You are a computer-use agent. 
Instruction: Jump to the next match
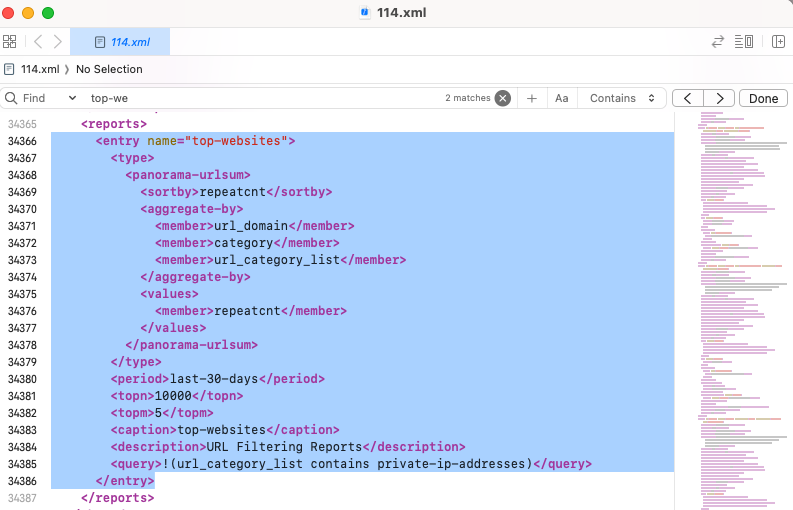tap(718, 98)
